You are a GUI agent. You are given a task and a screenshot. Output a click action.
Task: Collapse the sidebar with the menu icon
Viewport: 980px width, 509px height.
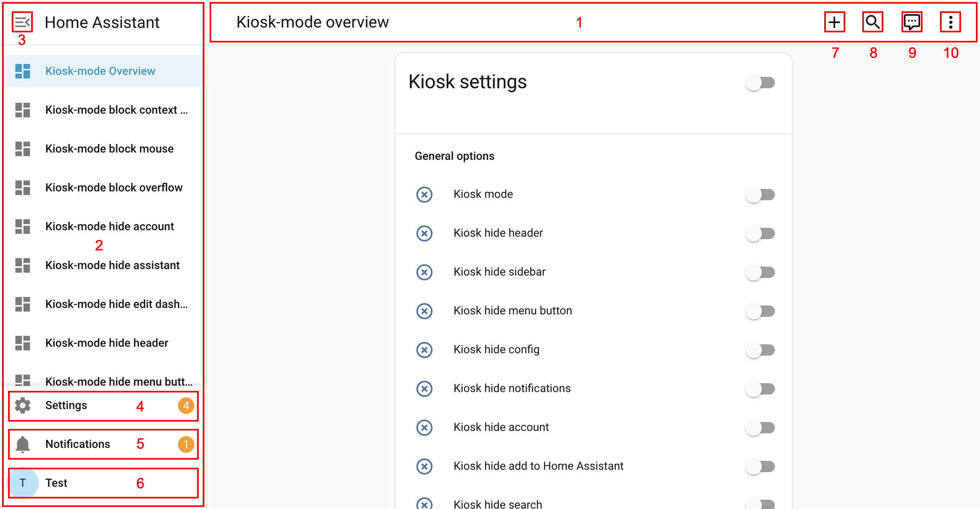pyautogui.click(x=22, y=22)
